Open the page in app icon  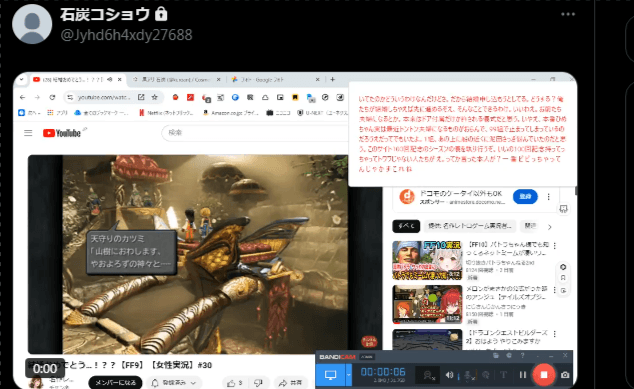pos(141,97)
